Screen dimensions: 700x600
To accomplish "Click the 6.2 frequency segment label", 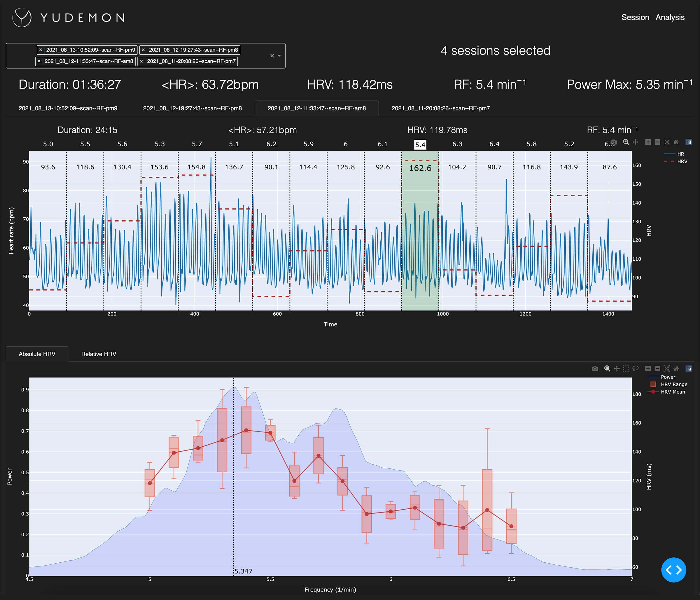I will [x=271, y=144].
